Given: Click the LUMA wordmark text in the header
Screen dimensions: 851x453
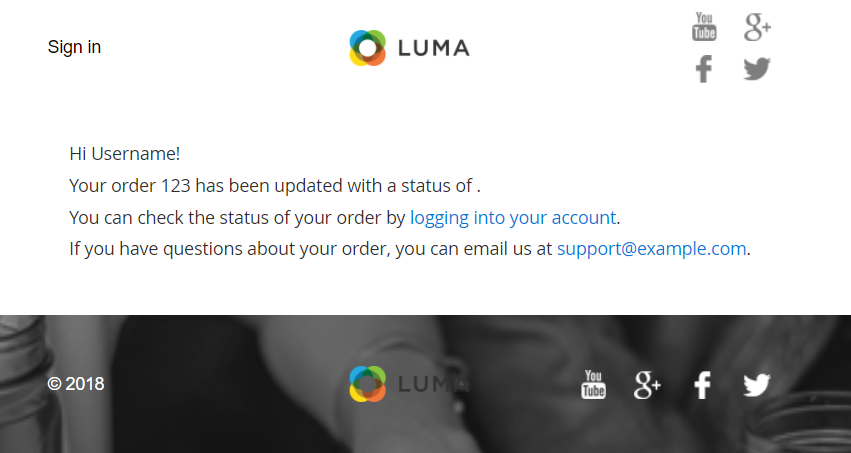Looking at the screenshot, I should 433,48.
